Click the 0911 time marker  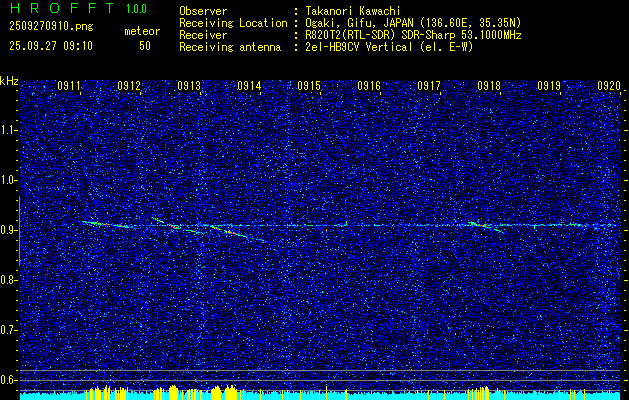[69, 86]
